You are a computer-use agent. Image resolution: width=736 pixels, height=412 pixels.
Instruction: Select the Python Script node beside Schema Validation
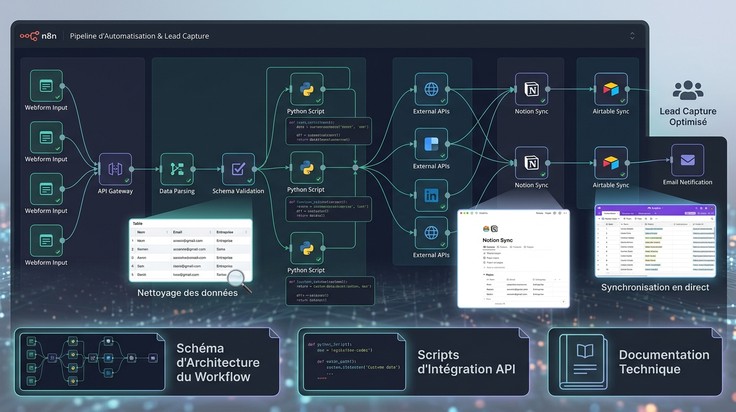click(307, 168)
